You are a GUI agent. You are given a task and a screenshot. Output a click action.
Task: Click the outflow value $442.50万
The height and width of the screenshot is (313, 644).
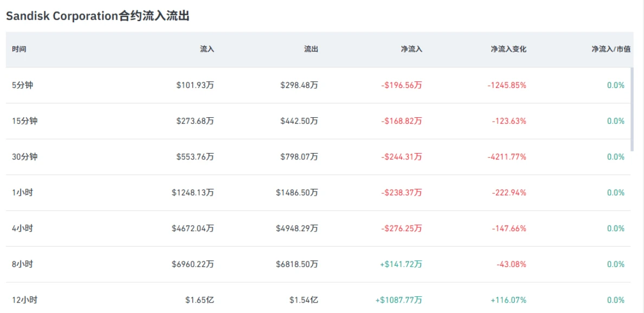pos(299,121)
